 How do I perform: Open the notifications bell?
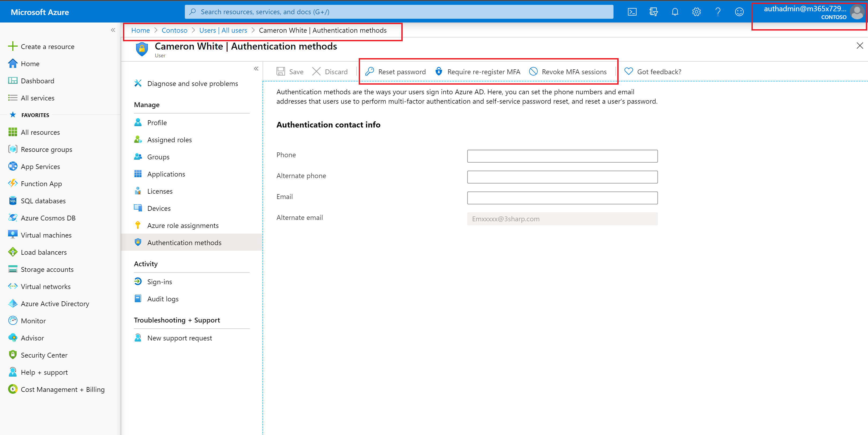pyautogui.click(x=675, y=12)
